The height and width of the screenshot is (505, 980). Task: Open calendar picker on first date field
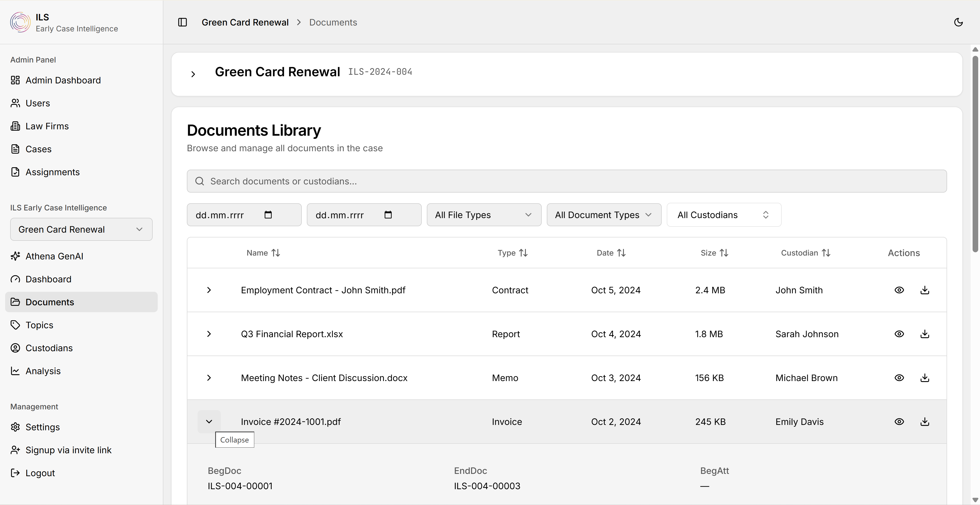268,215
